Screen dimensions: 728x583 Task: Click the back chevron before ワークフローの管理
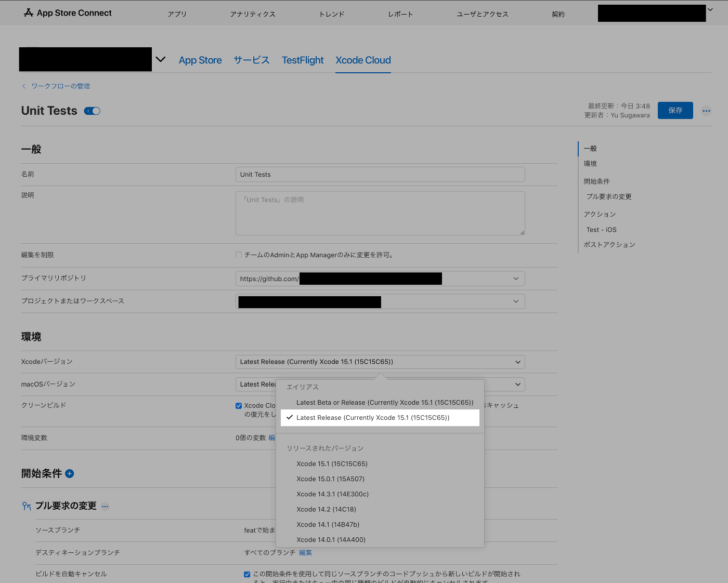[x=23, y=86]
